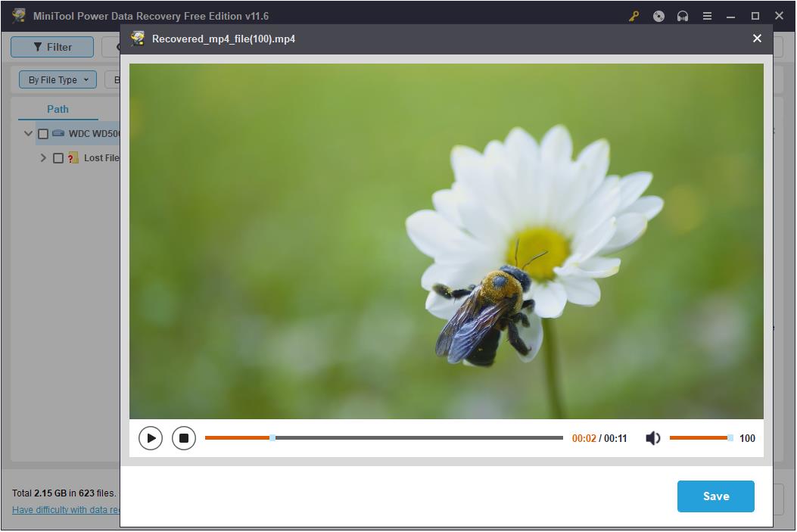Click the bootable media disc icon
797x532 pixels.
pyautogui.click(x=658, y=16)
